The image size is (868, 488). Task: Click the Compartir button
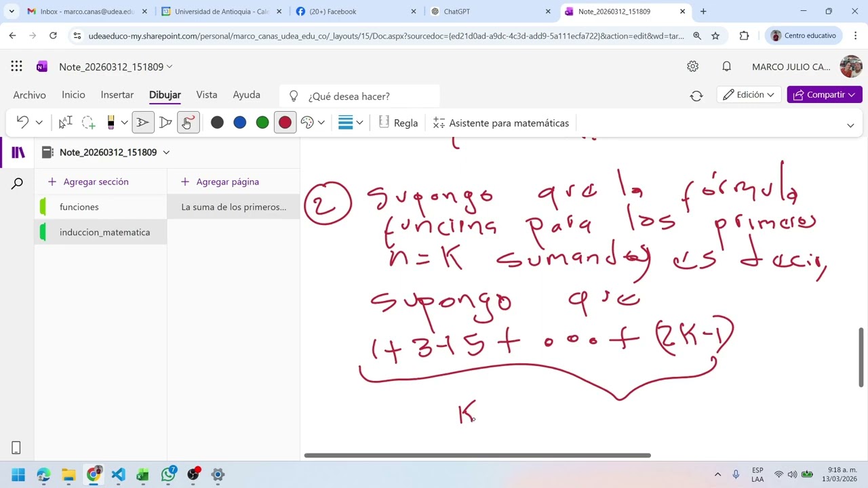point(825,95)
